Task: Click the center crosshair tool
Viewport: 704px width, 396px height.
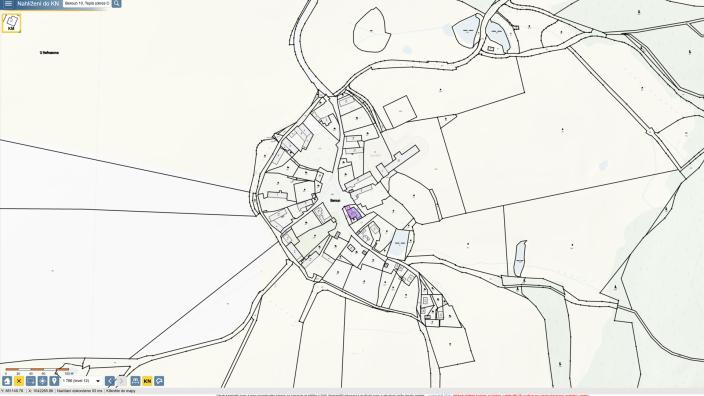Action: pyautogui.click(x=42, y=381)
